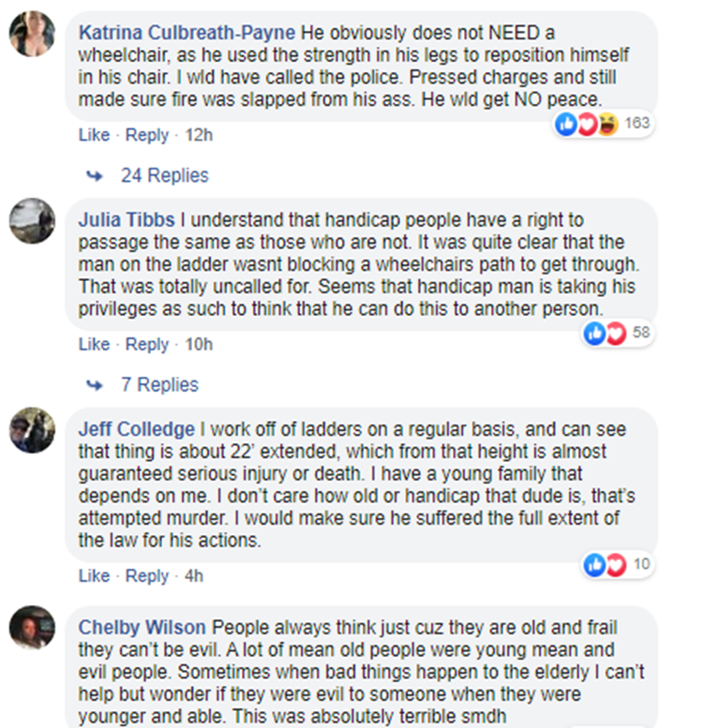
Task: Click Katrina Culbreath-Payne's profile picture
Action: pyautogui.click(x=31, y=36)
